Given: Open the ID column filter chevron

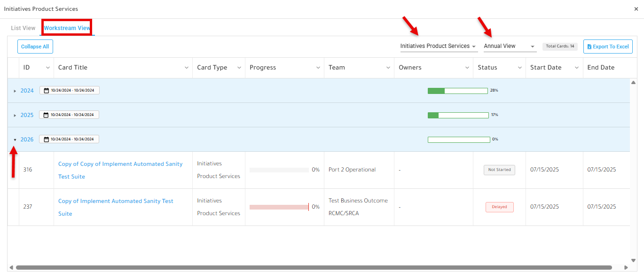Looking at the screenshot, I should (47, 68).
